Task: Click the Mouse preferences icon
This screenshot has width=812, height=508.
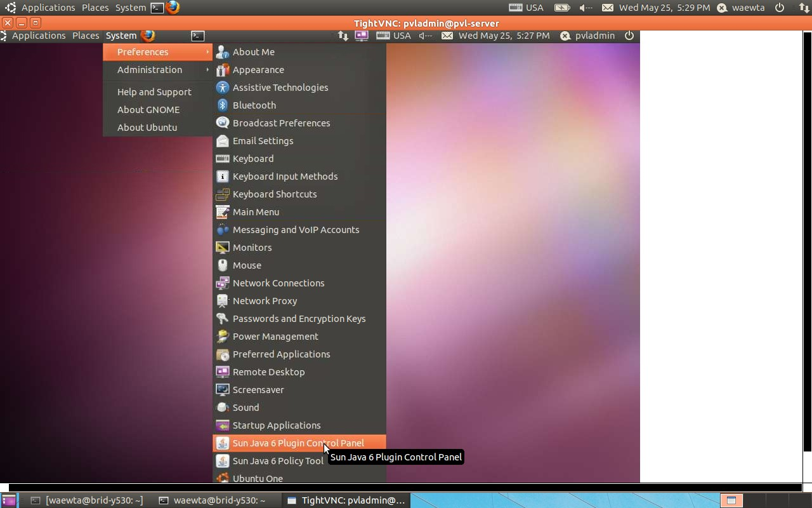Action: click(x=222, y=265)
